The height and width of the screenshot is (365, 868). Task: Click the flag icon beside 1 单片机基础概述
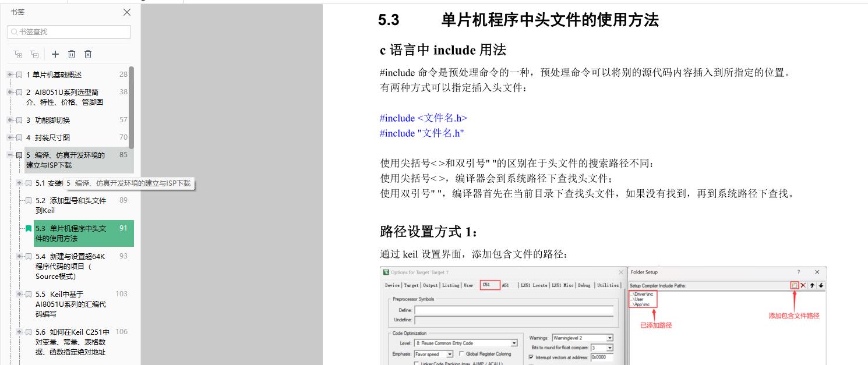tap(19, 75)
